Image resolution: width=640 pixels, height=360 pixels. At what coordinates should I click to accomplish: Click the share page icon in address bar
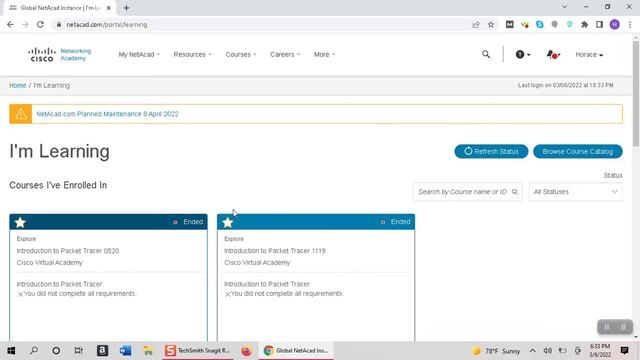click(x=476, y=24)
